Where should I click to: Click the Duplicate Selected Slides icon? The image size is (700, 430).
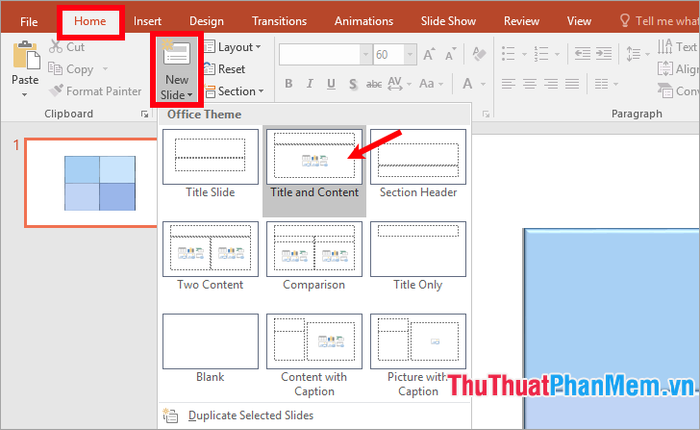(x=170, y=415)
